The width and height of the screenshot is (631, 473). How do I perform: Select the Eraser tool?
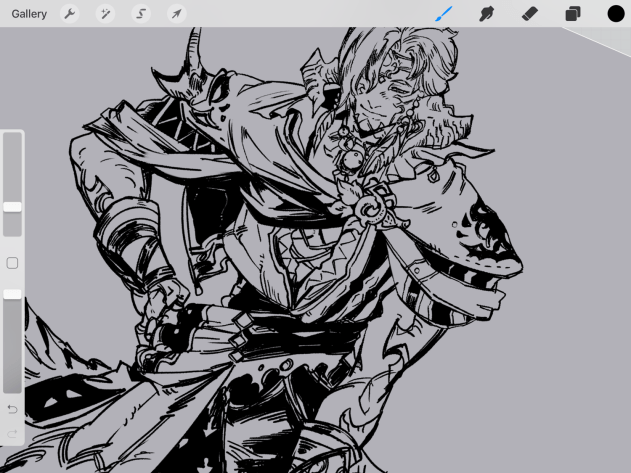coord(530,14)
